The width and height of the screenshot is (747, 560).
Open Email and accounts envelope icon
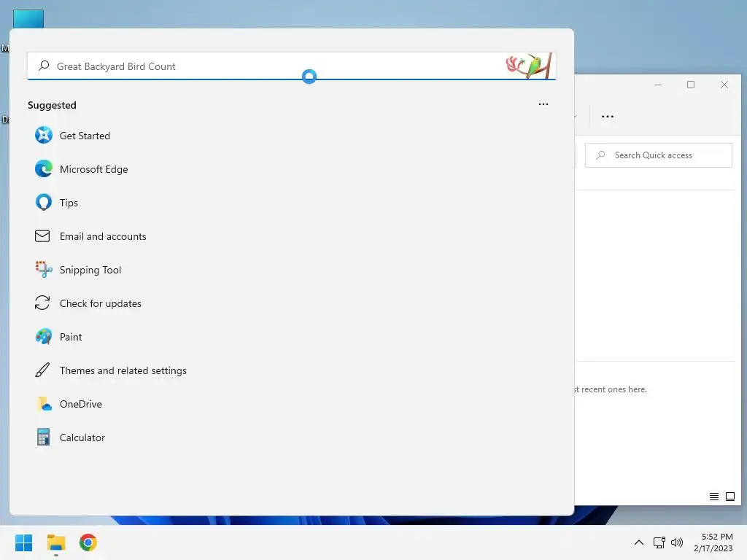[x=42, y=236]
